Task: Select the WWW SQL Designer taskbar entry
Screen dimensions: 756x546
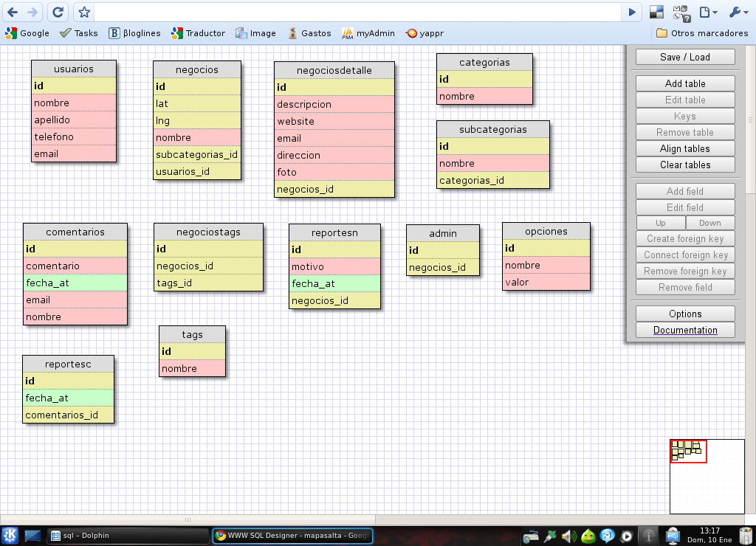Action: pos(292,536)
